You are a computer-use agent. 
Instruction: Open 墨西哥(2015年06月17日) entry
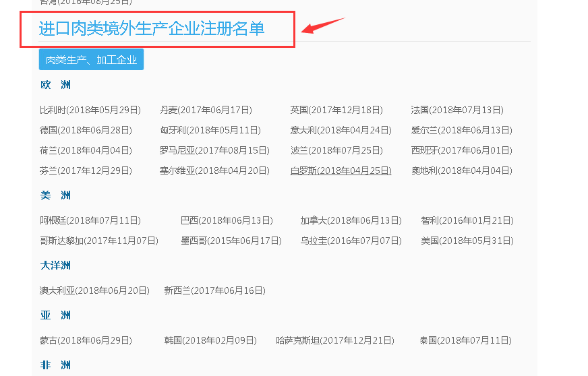tap(231, 241)
